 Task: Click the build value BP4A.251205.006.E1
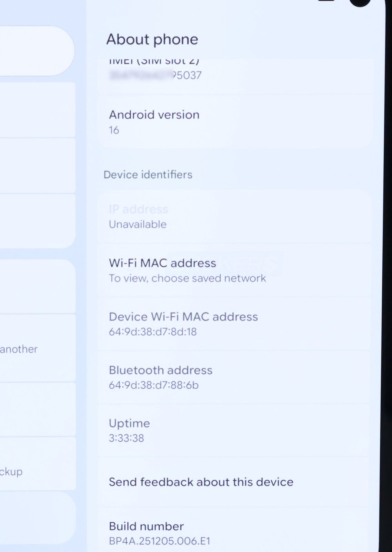click(x=160, y=541)
